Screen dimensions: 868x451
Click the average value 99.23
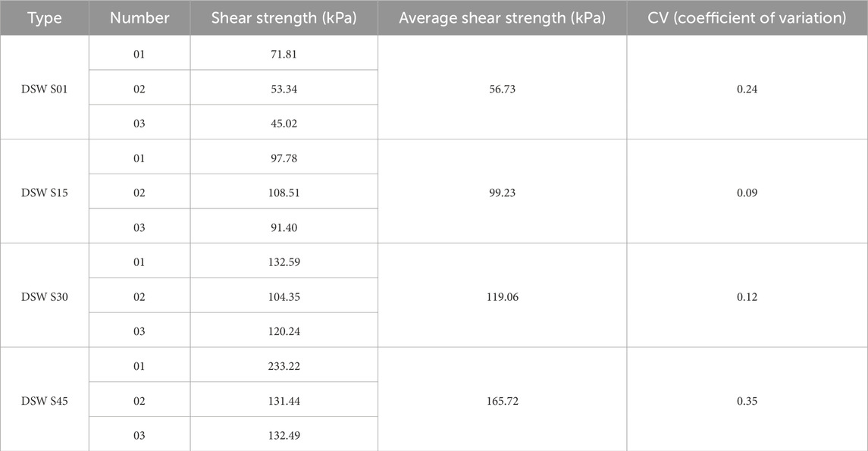click(x=502, y=193)
